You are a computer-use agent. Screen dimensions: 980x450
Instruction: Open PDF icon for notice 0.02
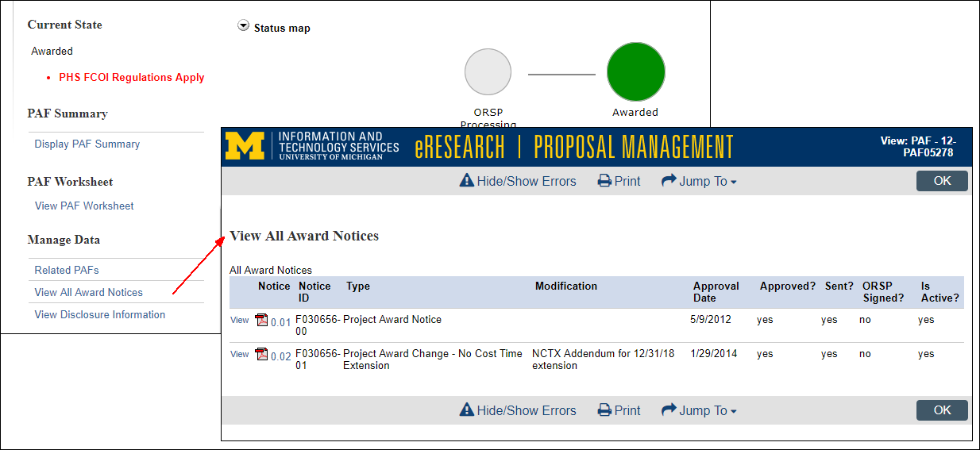(x=262, y=354)
